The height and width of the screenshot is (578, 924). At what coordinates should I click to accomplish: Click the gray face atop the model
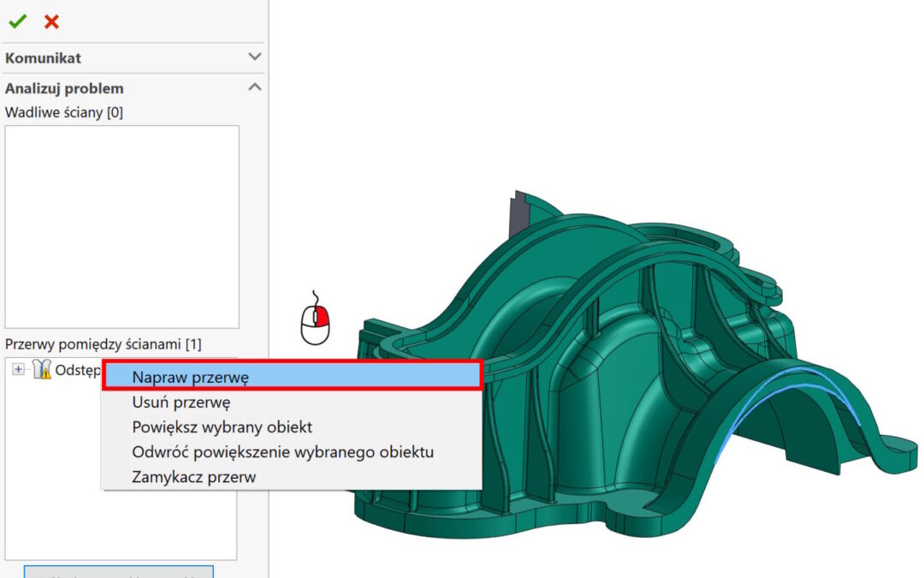(514, 214)
